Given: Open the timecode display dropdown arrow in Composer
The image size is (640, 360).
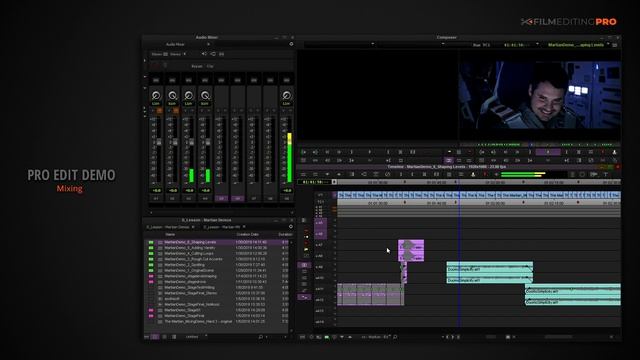Looking at the screenshot, I should pyautogui.click(x=538, y=44).
